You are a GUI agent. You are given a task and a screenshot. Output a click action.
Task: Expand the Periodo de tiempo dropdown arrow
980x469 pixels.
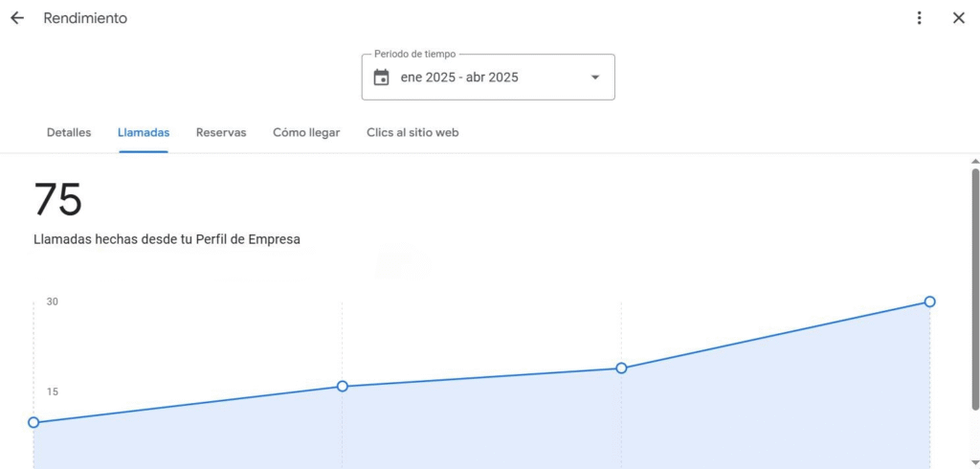click(x=594, y=78)
